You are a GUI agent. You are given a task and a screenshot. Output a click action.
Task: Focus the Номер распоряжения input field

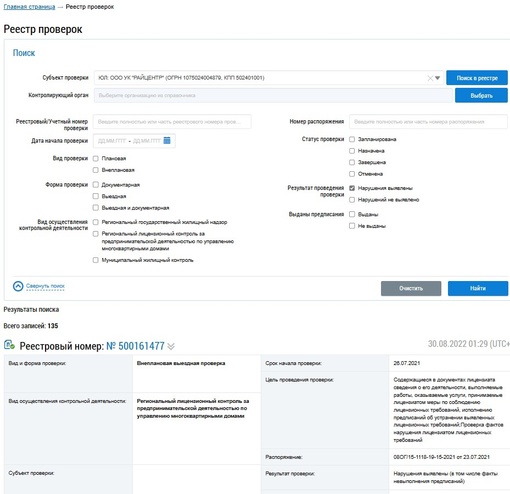(x=428, y=122)
